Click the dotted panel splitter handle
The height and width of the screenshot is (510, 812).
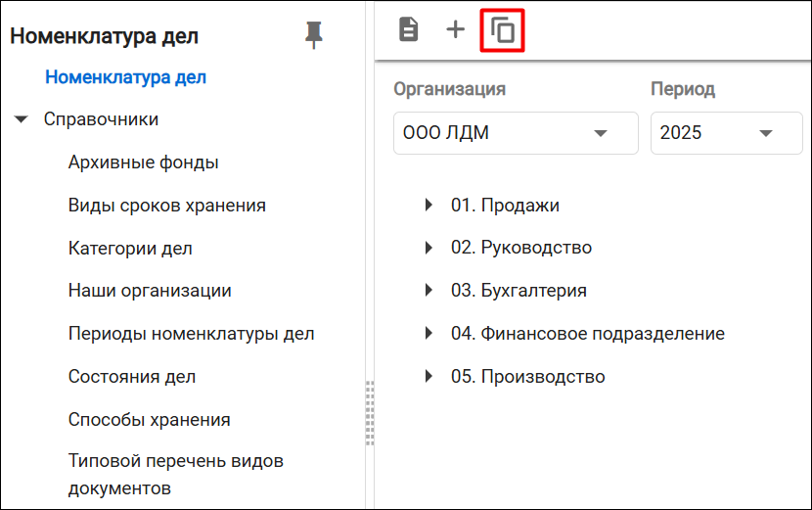pos(370,413)
